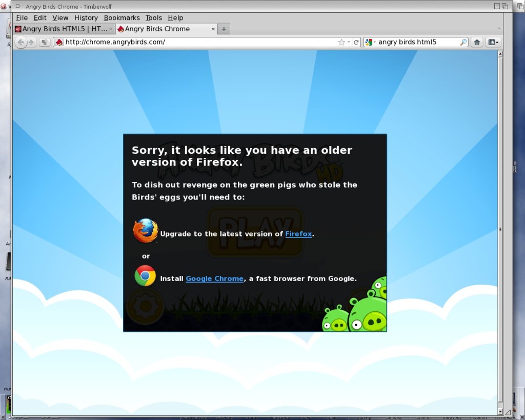Click the dimmed PLAY button
Screen dimensions: 525x420
point(255,232)
